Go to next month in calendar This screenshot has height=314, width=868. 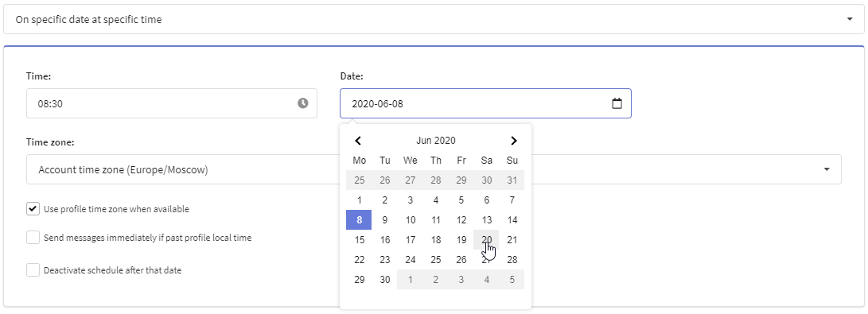coord(514,141)
